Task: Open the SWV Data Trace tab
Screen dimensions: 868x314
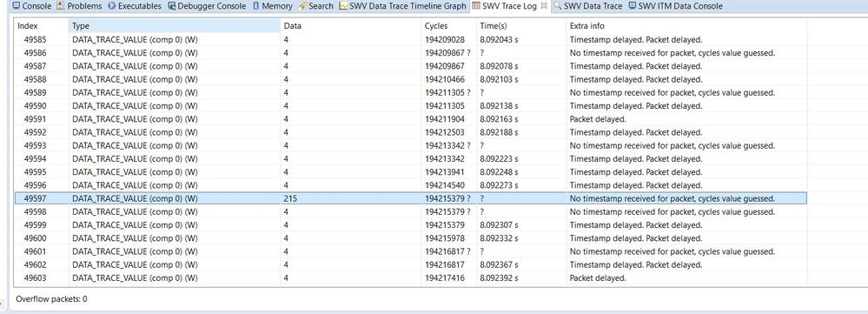Action: pos(587,6)
